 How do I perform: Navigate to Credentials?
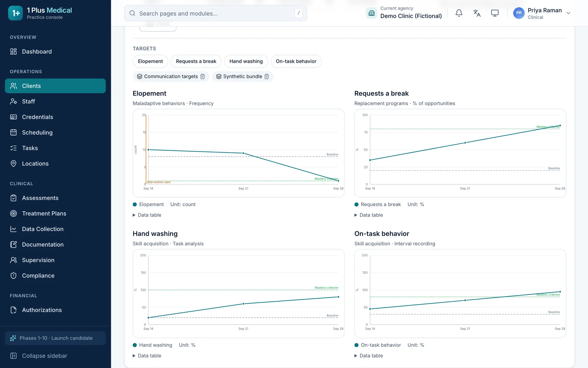[55, 117]
